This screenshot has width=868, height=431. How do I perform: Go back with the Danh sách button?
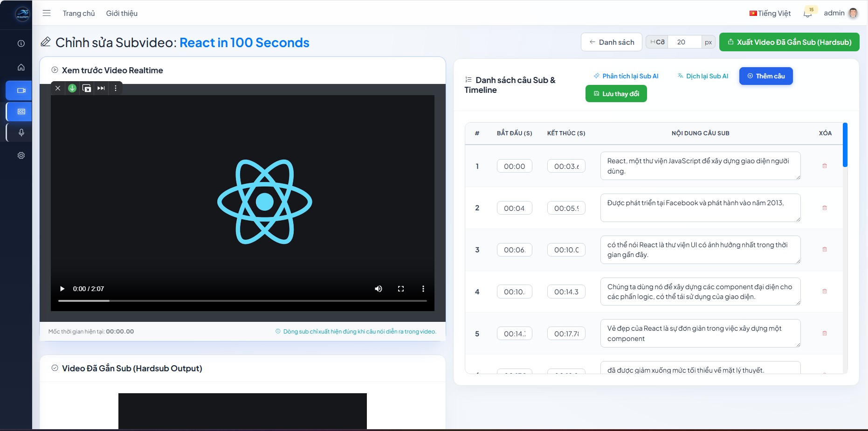(x=612, y=42)
